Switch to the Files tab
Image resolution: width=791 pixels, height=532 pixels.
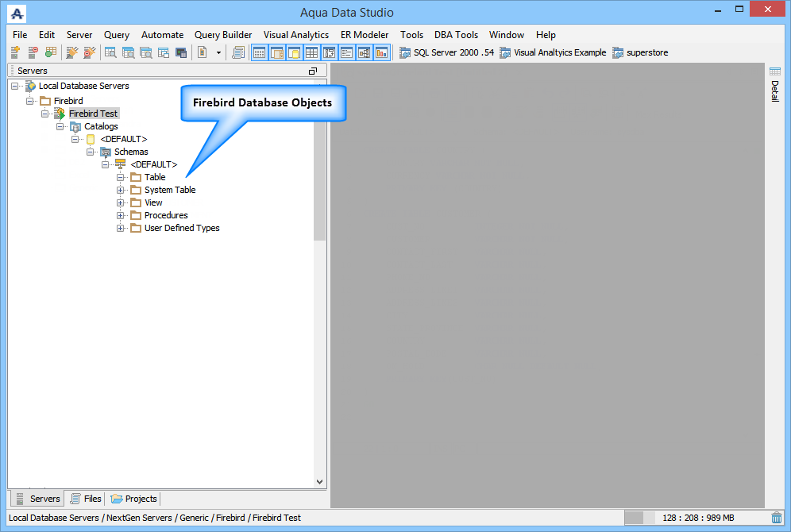point(86,499)
